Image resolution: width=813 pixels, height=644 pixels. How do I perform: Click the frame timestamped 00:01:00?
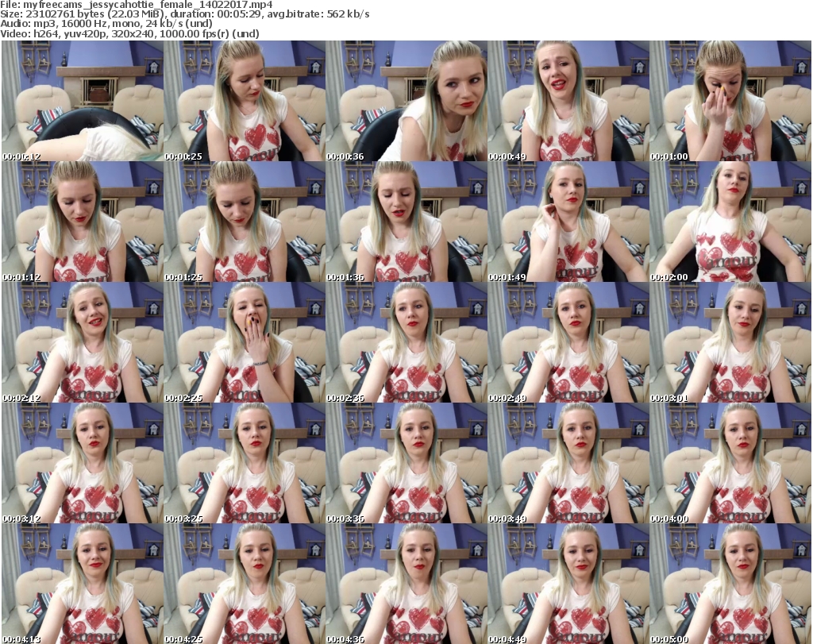730,101
